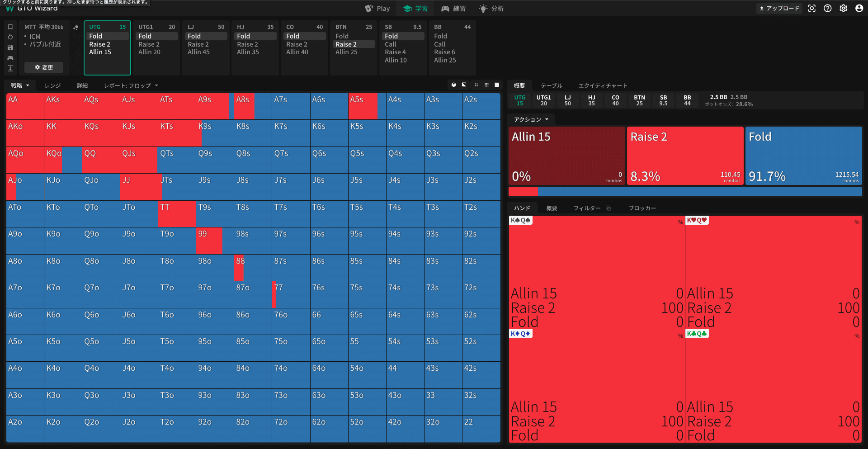Select UTG Raise 2 action
This screenshot has width=868, height=449.
(108, 44)
